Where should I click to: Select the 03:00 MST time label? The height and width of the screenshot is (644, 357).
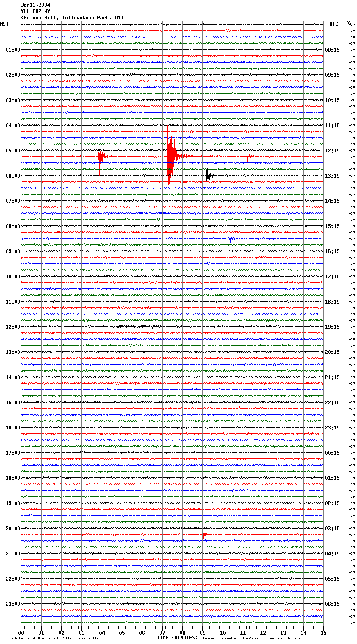pyautogui.click(x=13, y=100)
